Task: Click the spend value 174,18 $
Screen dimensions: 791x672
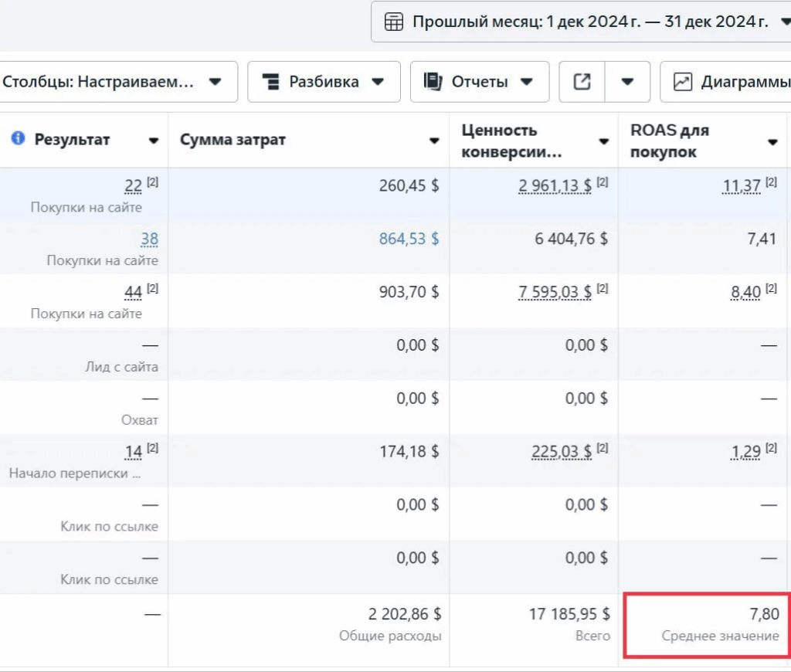Action: 409,452
